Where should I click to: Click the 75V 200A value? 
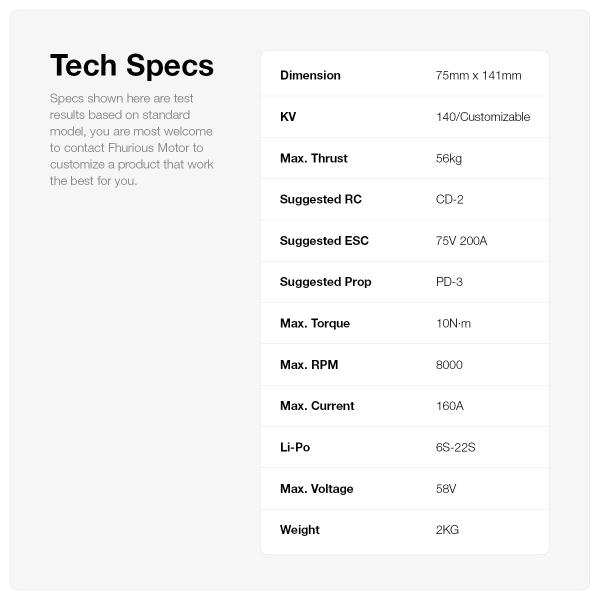461,241
